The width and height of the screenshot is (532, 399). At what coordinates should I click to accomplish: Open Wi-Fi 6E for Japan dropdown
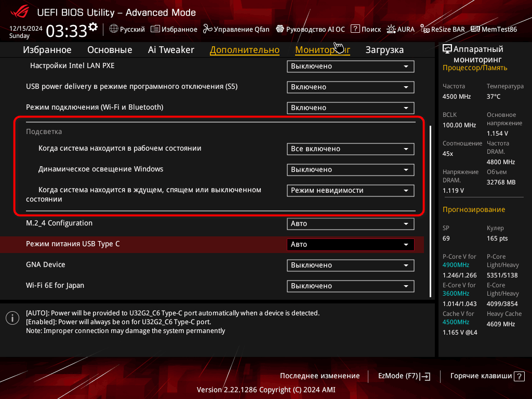pyautogui.click(x=351, y=286)
